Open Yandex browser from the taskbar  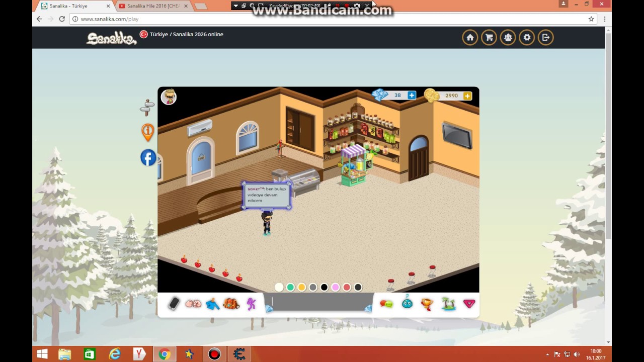pos(139,354)
